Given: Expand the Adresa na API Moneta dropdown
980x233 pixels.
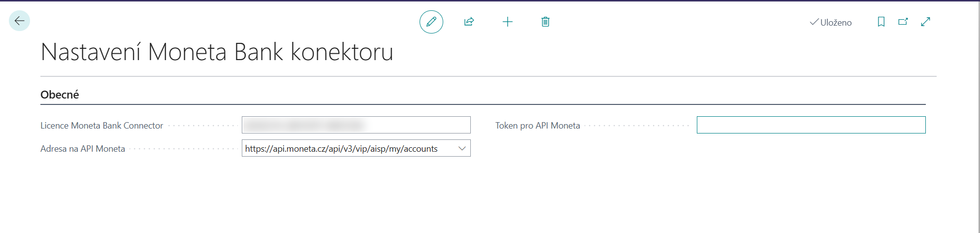Looking at the screenshot, I should 462,148.
